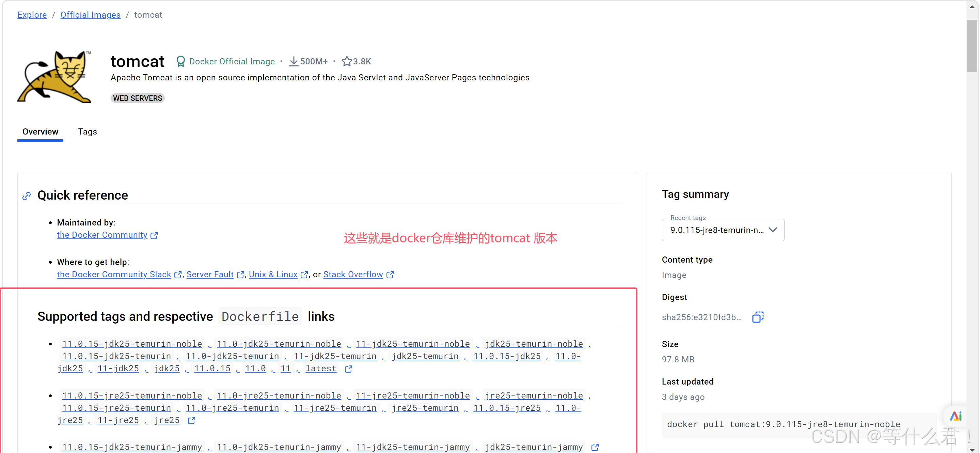980x453 pixels.
Task: Click the WEB SERVERS category chip
Action: [138, 98]
